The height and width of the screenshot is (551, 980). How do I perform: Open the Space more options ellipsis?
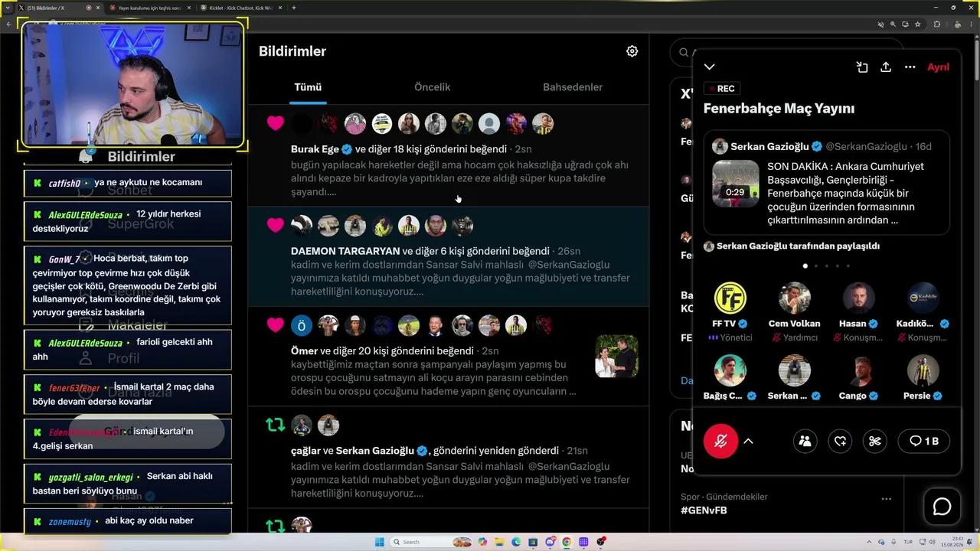910,67
